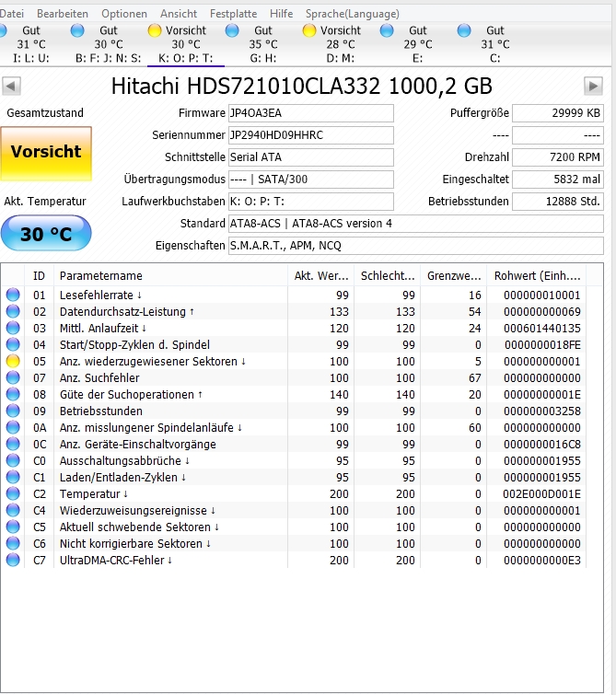Click status icon for Nicht korrigierbare Sektoren

[x=13, y=543]
